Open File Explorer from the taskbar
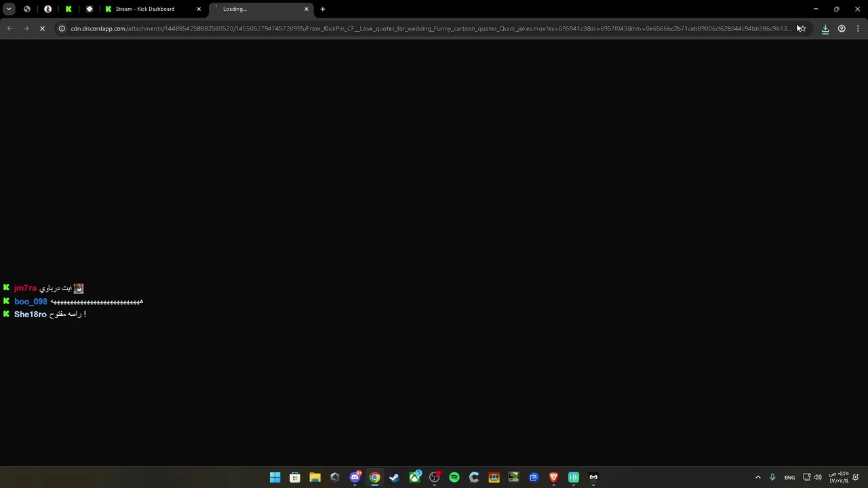 coord(315,477)
